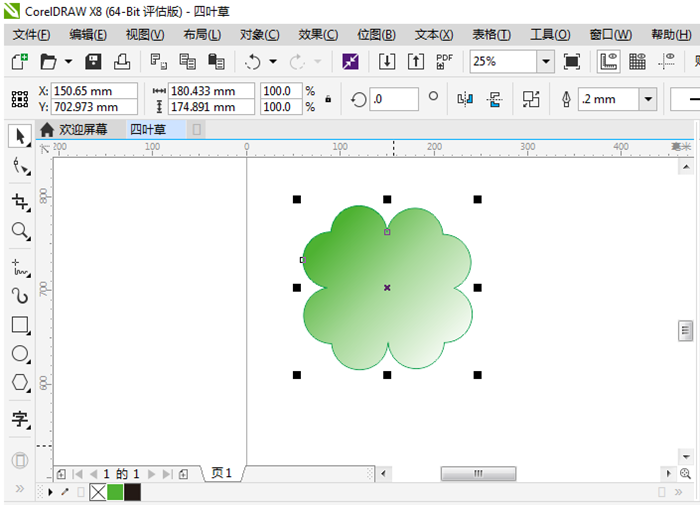Image resolution: width=700 pixels, height=505 pixels.
Task: Open the 效果(C) menu
Action: 318,34
